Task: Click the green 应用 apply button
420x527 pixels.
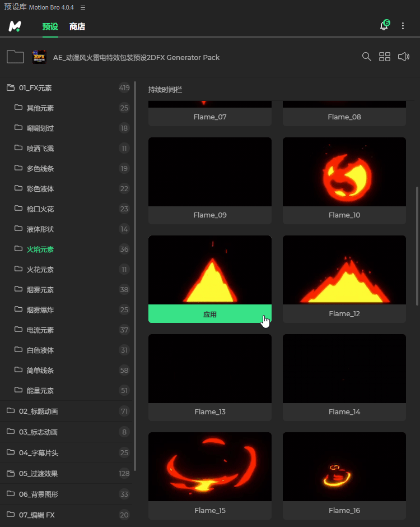Action: pos(210,314)
